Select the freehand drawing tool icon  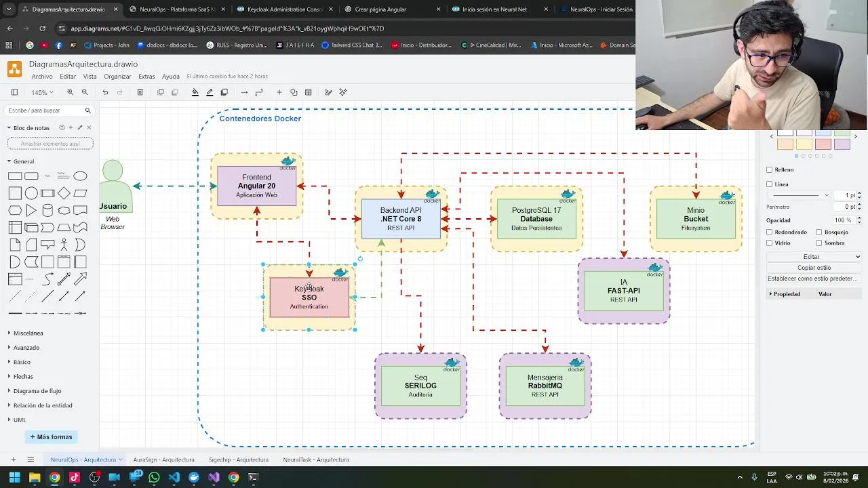pyautogui.click(x=328, y=92)
